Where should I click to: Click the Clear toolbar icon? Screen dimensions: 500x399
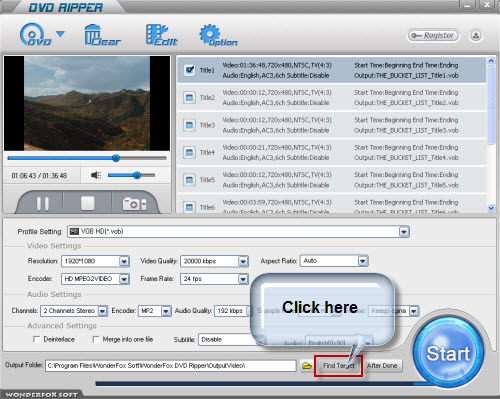(x=102, y=35)
